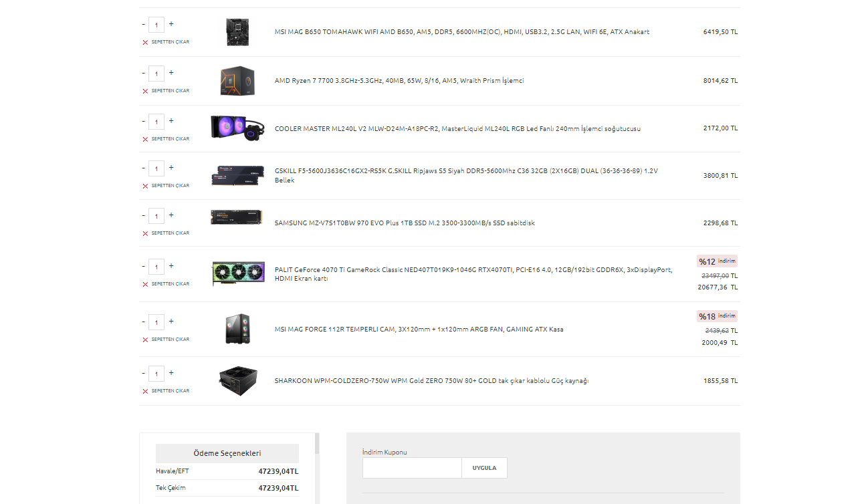
Task: Remove the AMD Ryzen 7 7700 from cart
Action: pos(166,91)
